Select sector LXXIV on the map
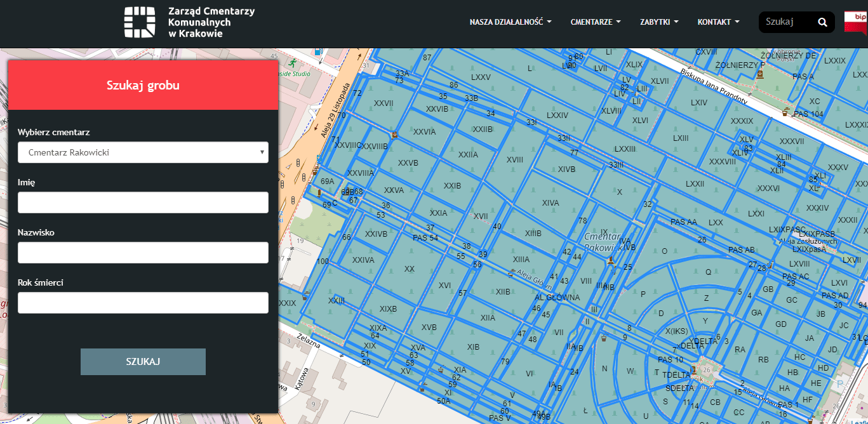 point(557,116)
